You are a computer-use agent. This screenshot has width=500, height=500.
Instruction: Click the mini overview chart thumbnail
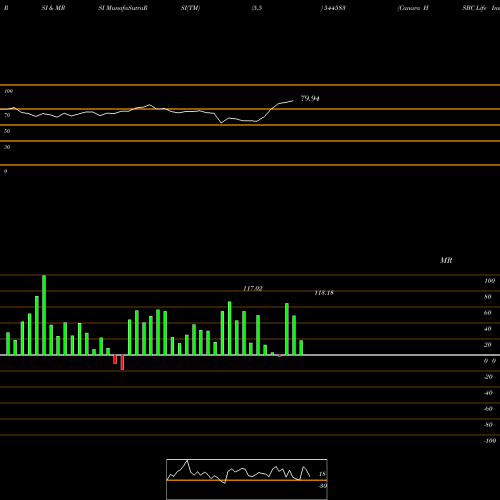click(247, 479)
